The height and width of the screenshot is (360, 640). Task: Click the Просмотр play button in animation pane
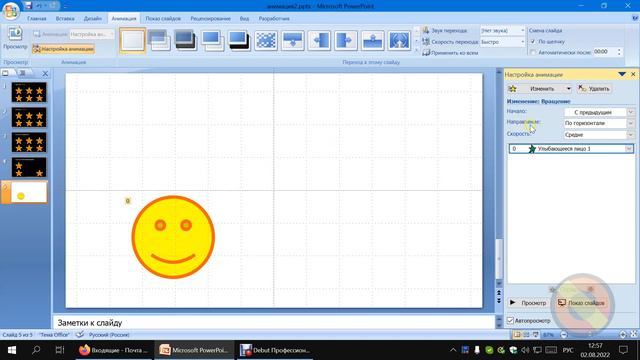click(528, 303)
